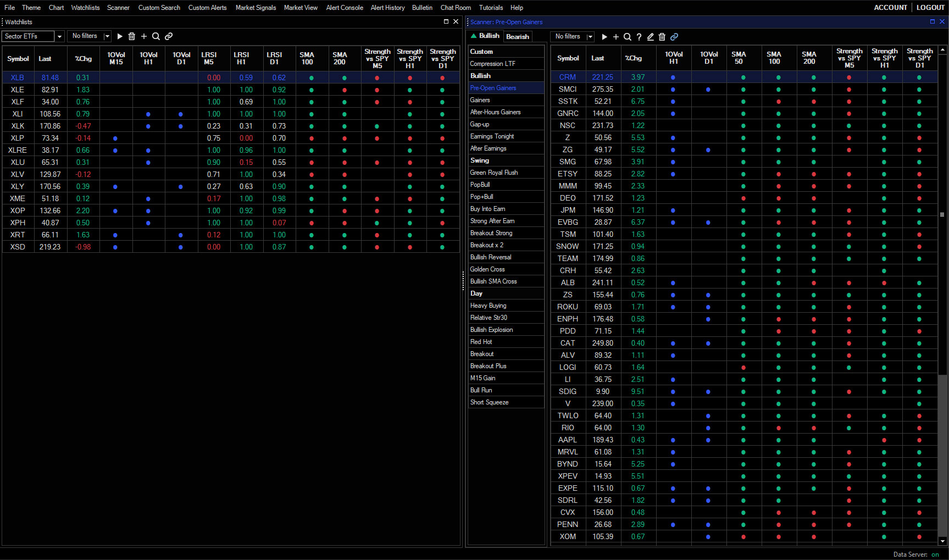Switch to the Bearish tab
This screenshot has width=949, height=560.
click(517, 36)
